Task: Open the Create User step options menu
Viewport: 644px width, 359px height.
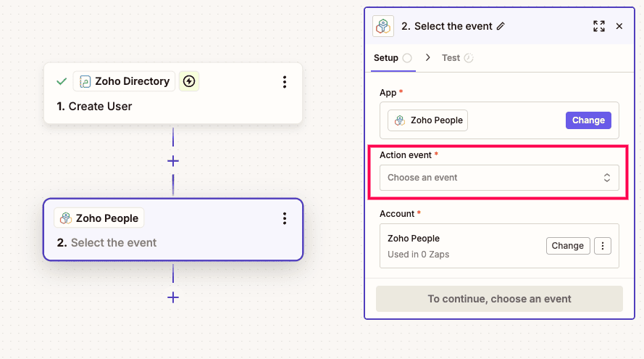Action: (x=285, y=82)
